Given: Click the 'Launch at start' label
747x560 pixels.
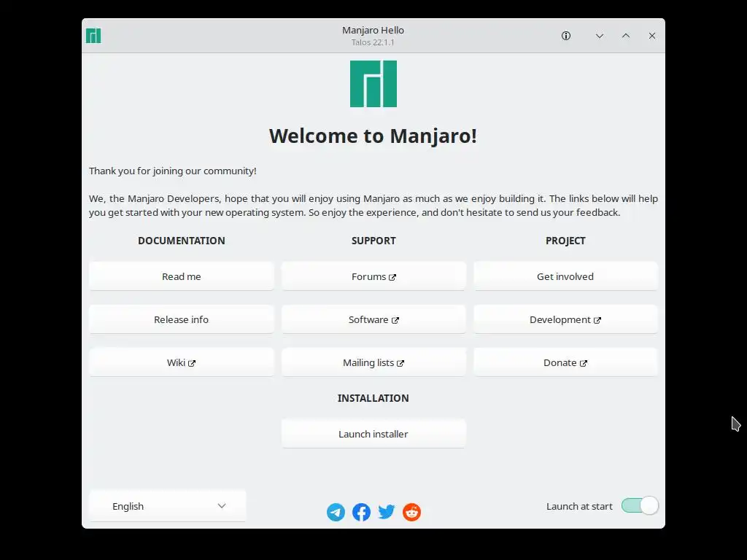Looking at the screenshot, I should point(579,506).
